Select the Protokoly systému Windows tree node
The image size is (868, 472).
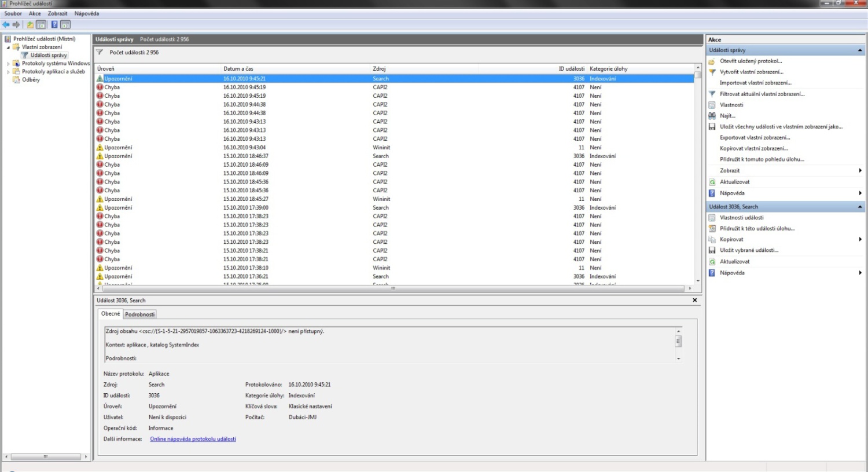point(56,64)
